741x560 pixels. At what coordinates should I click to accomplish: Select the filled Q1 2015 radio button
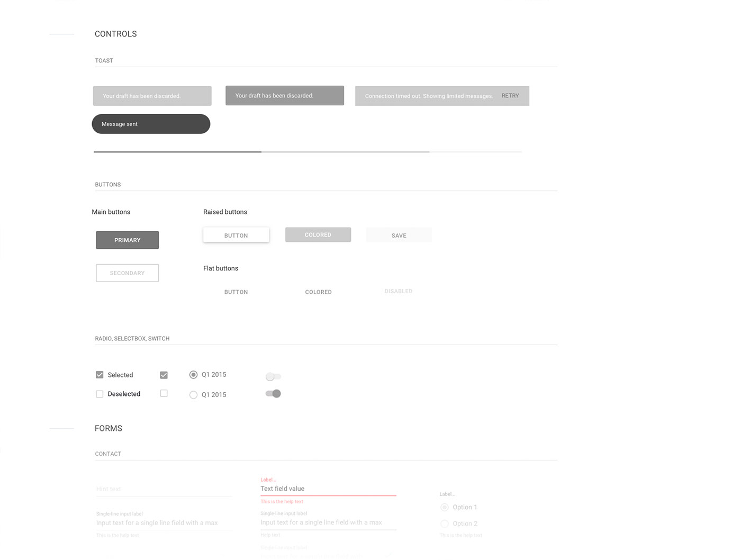click(x=193, y=375)
